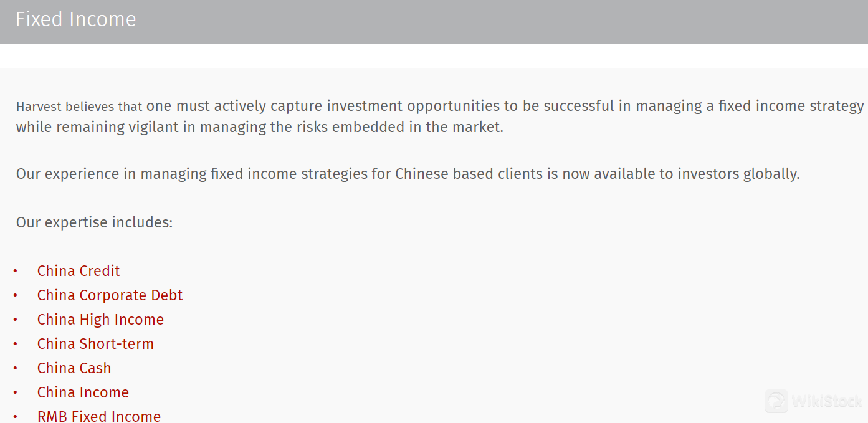Click the bullet marker before China Corporate Debt
Image resolution: width=868 pixels, height=423 pixels.
pos(15,295)
